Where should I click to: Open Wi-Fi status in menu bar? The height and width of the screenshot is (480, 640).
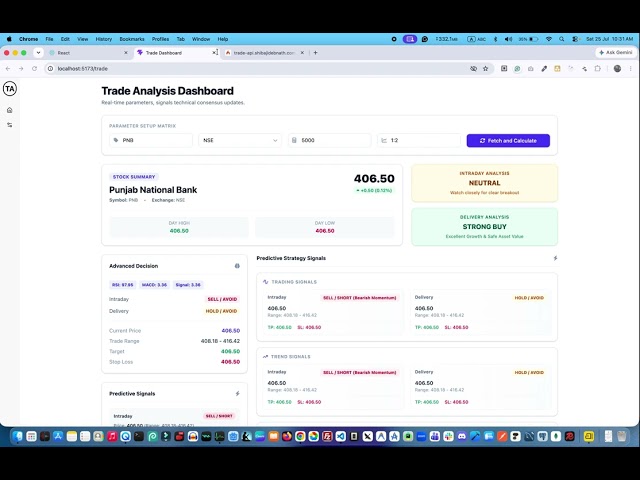549,39
